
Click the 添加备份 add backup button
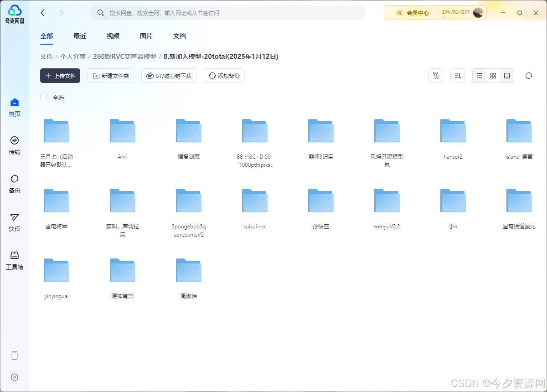(224, 76)
